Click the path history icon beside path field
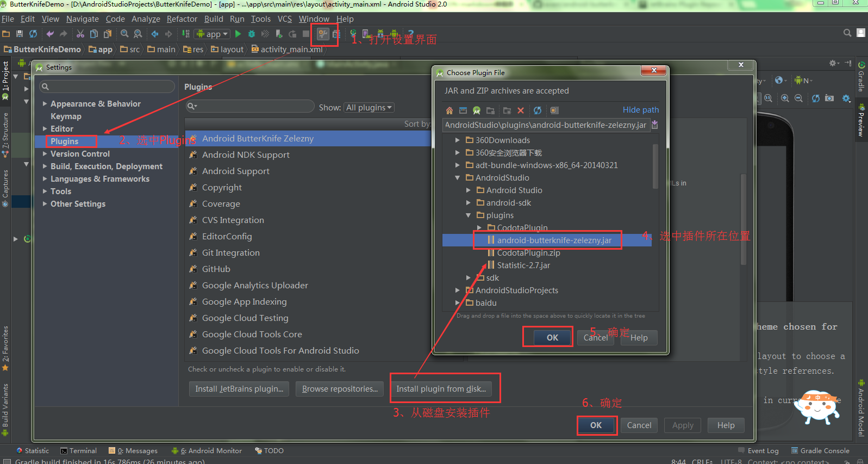Viewport: 868px width, 464px height. [x=655, y=125]
